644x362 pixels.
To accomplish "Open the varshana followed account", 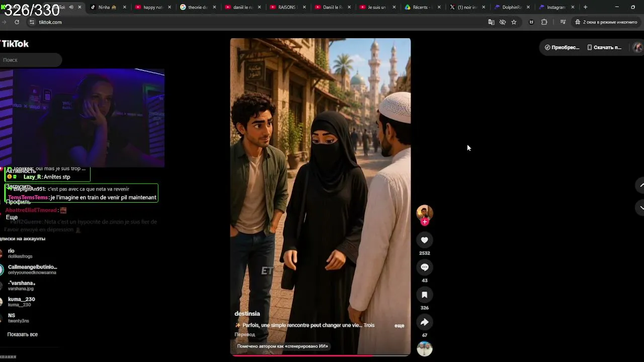I will pyautogui.click(x=22, y=286).
